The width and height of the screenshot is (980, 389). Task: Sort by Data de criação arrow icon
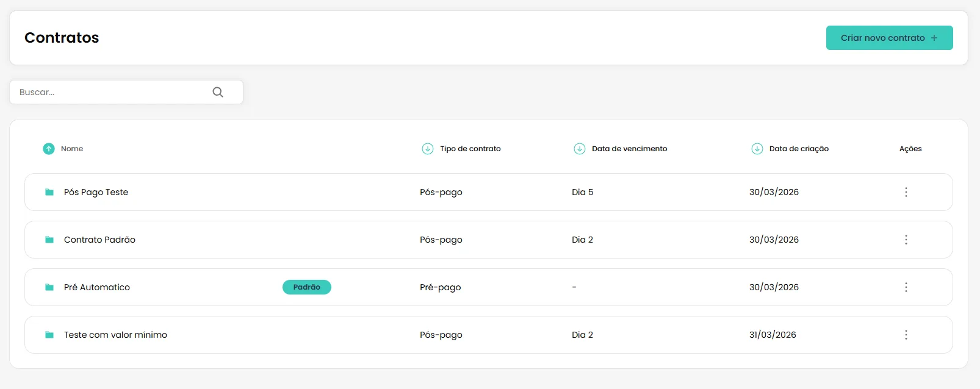pyautogui.click(x=757, y=149)
